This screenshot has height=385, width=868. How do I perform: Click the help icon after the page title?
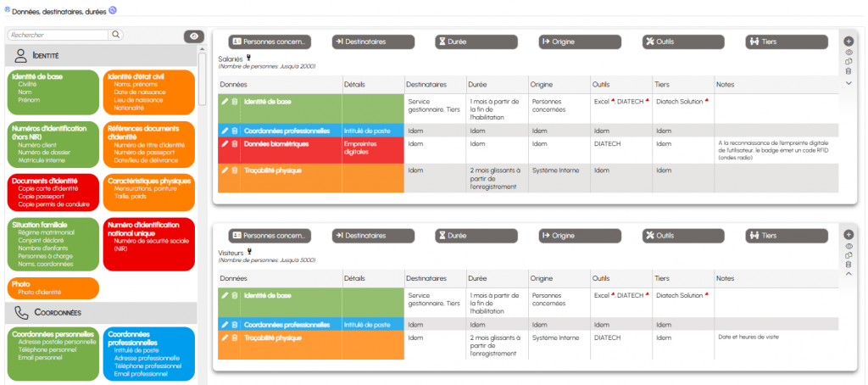[x=113, y=10]
